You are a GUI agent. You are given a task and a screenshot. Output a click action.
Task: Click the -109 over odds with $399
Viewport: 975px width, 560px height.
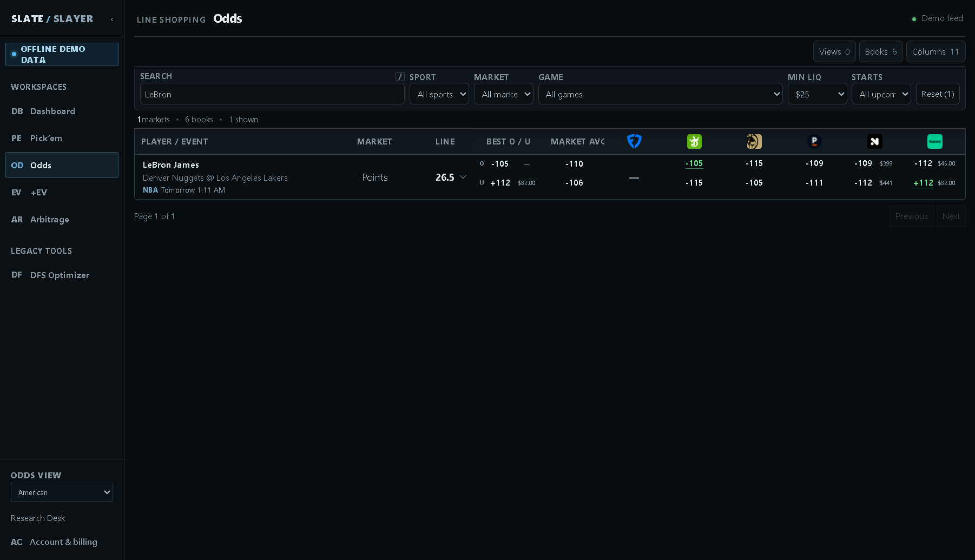863,163
